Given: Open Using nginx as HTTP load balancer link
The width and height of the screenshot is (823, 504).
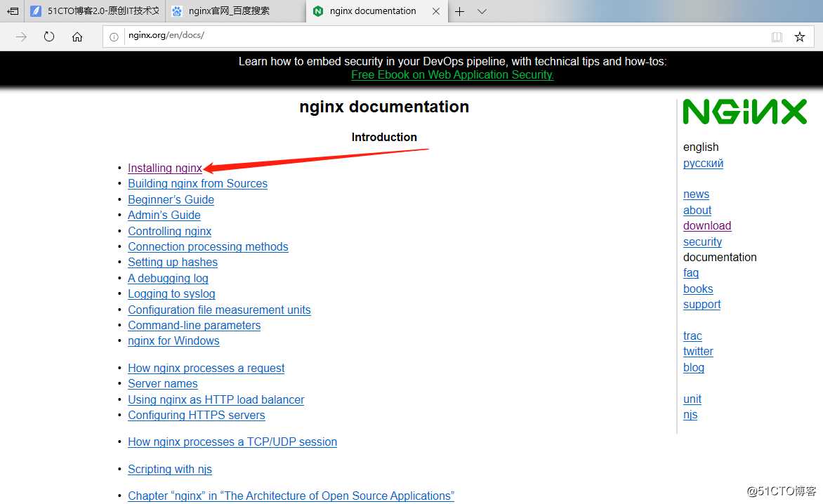Looking at the screenshot, I should point(216,399).
